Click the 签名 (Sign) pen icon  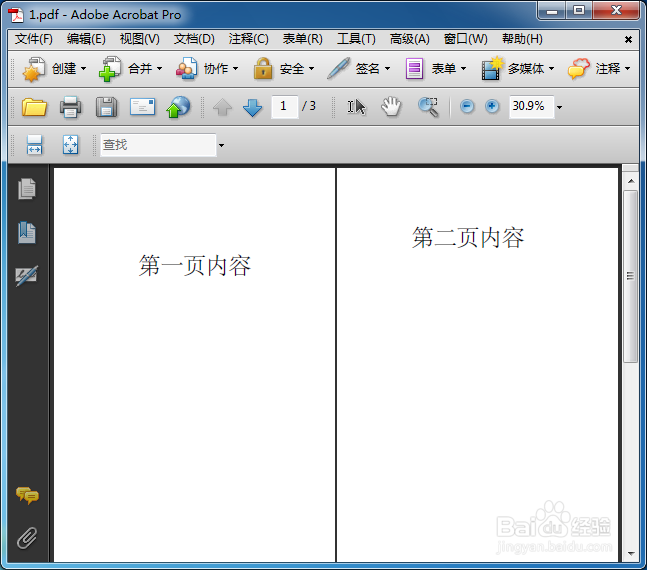[338, 69]
